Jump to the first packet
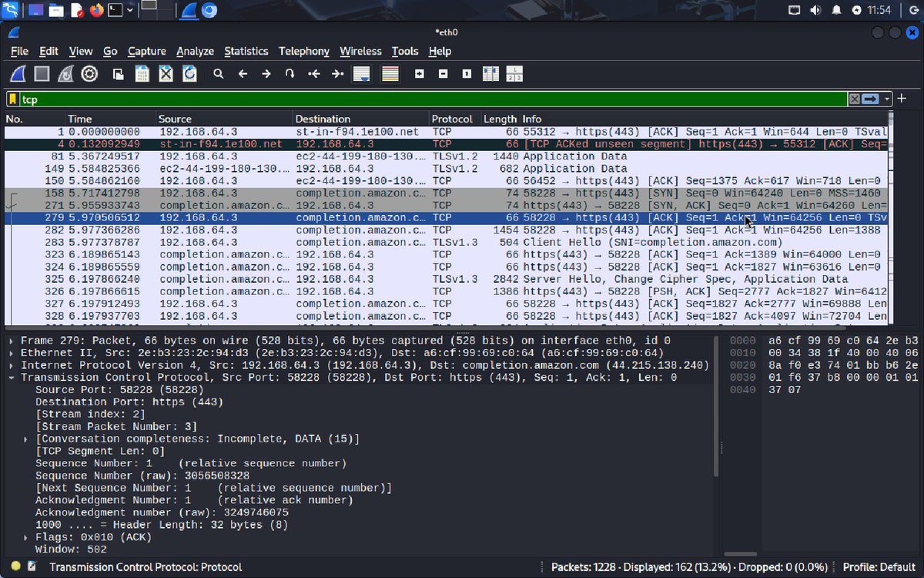 click(x=313, y=74)
